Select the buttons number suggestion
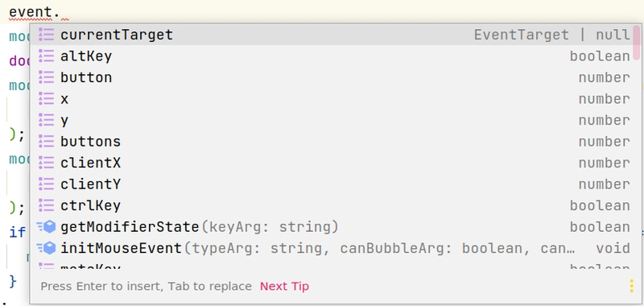Screen dimensions: 644x306 pyautogui.click(x=334, y=142)
